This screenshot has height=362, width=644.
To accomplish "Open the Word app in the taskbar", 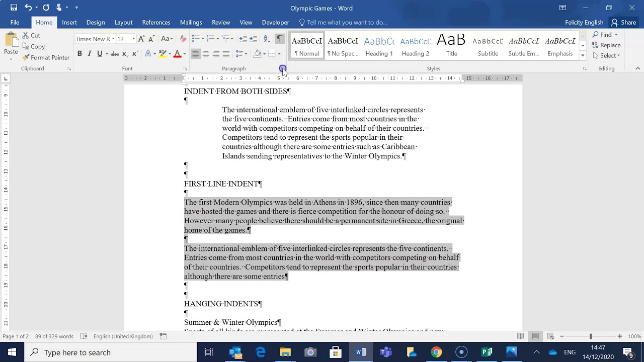I will pyautogui.click(x=361, y=352).
